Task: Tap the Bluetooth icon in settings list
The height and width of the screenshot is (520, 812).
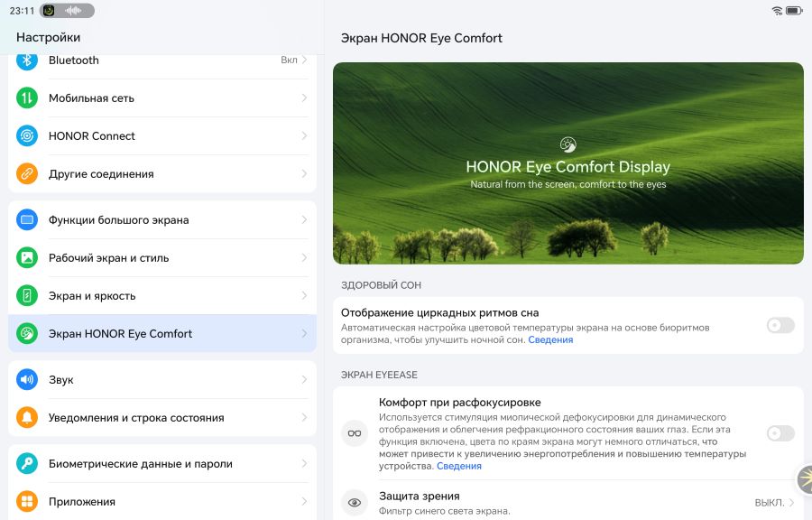Action: click(x=27, y=60)
